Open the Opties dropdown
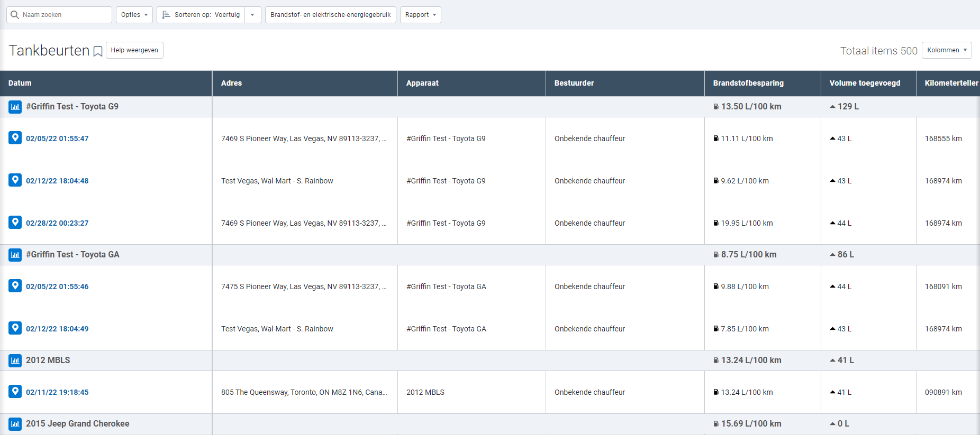 point(134,15)
